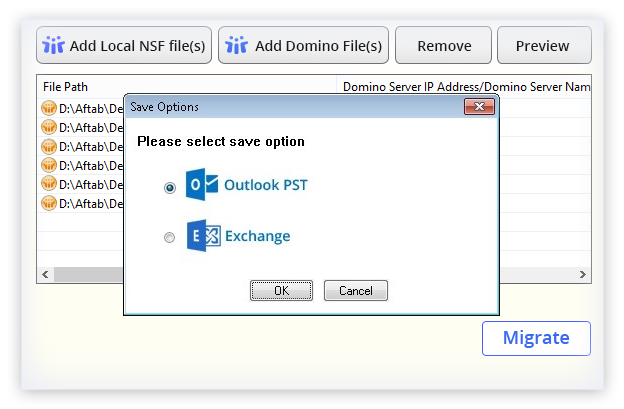This screenshot has height=409, width=624.
Task: Click the File Path column header
Action: click(187, 87)
